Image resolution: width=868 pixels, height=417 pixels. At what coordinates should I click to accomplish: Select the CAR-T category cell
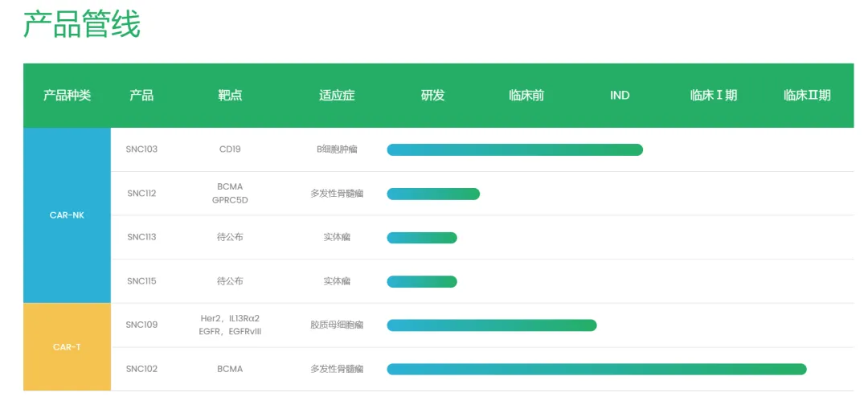[67, 347]
